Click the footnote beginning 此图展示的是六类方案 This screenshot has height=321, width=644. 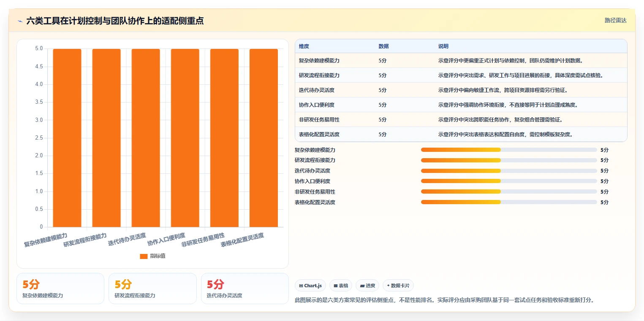[444, 300]
